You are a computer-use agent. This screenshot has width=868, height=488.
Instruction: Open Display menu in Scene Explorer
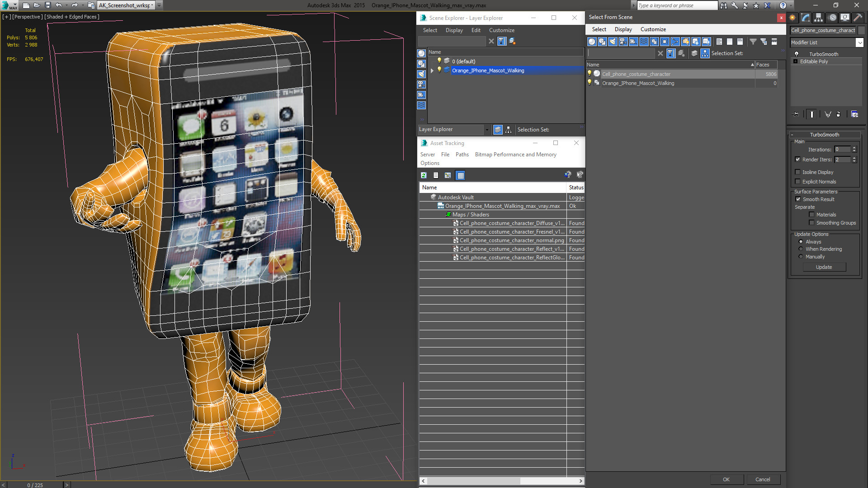point(454,30)
